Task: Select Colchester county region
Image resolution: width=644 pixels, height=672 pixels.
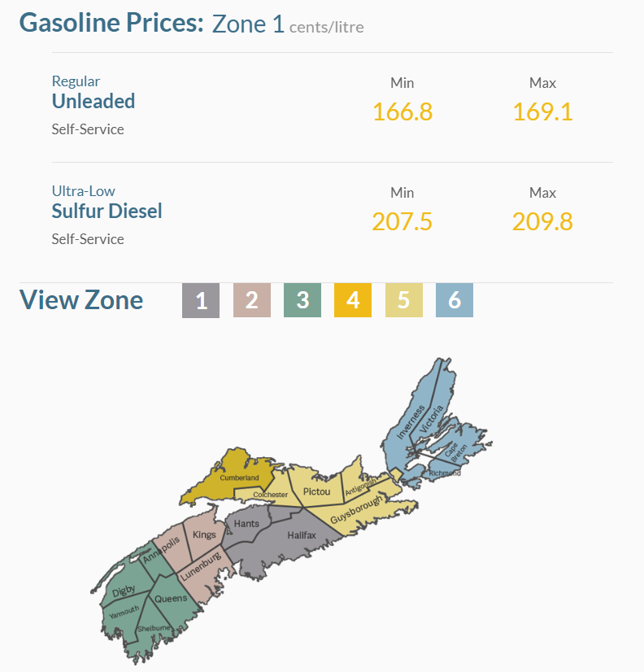Action: tap(270, 494)
